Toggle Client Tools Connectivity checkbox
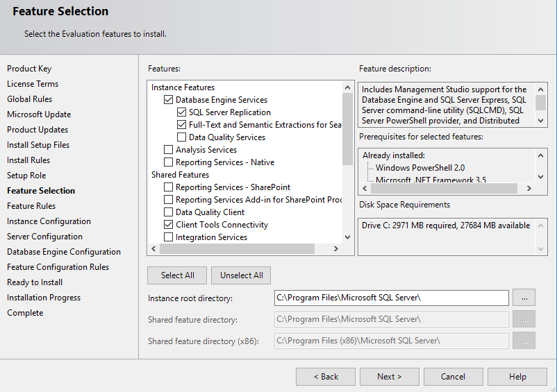Viewport: 557px width, 392px height. [x=169, y=225]
